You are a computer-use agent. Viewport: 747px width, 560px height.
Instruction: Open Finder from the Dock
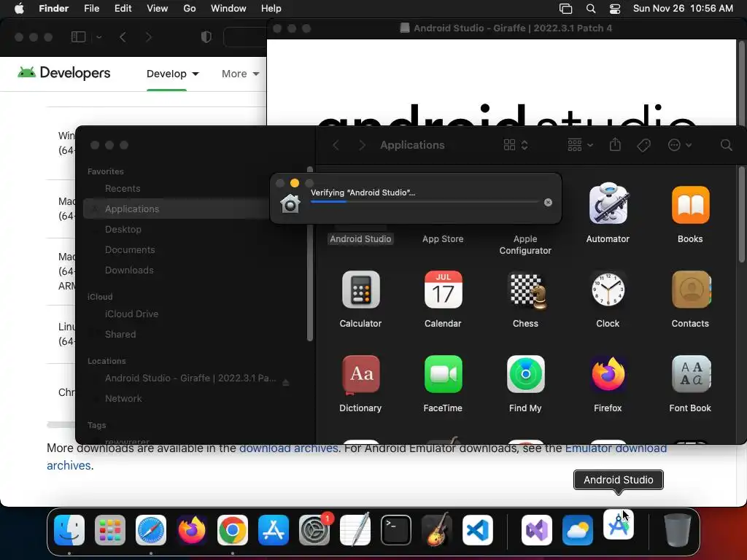(69, 530)
